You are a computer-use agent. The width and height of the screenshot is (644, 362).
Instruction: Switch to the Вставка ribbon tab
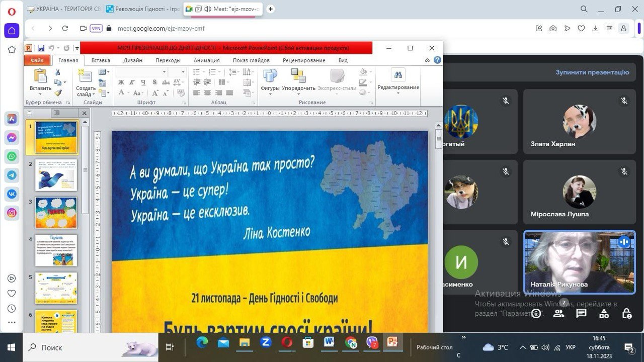[101, 60]
